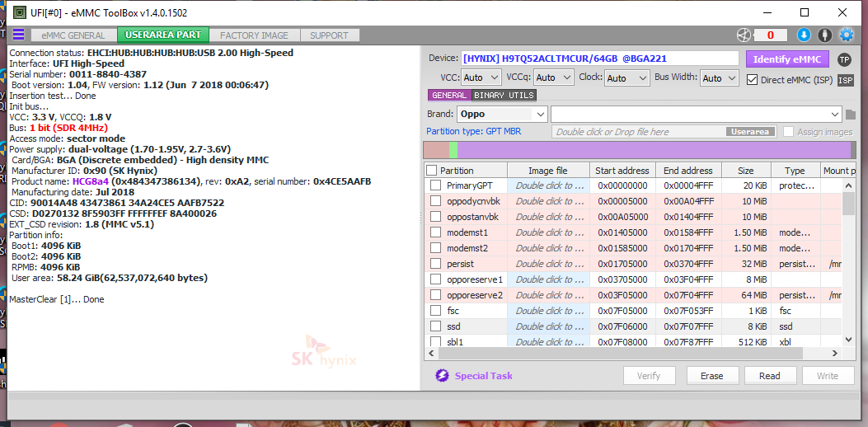Open the Bus Width dropdown

(x=719, y=78)
